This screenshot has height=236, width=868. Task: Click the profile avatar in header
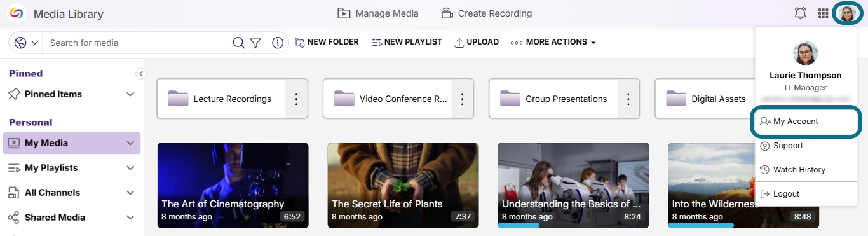pos(847,13)
